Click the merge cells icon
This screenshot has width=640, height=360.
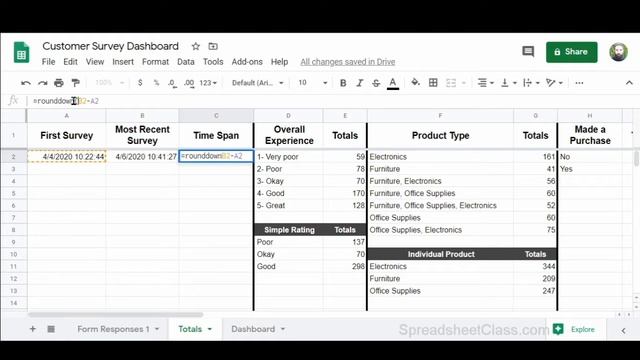tap(451, 83)
